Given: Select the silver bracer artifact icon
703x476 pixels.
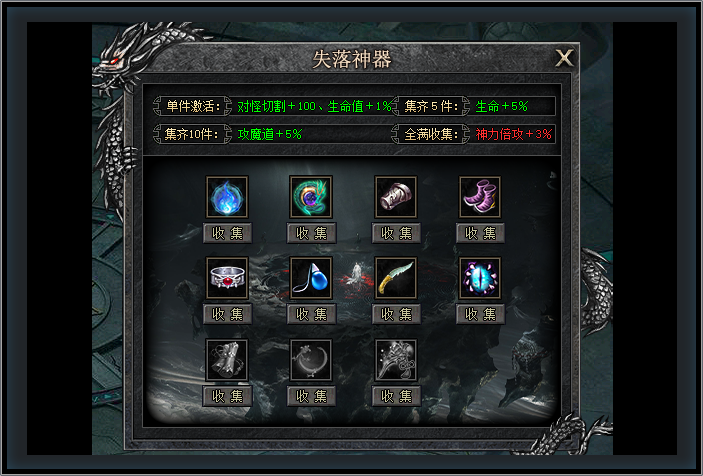Looking at the screenshot, I should click(395, 197).
